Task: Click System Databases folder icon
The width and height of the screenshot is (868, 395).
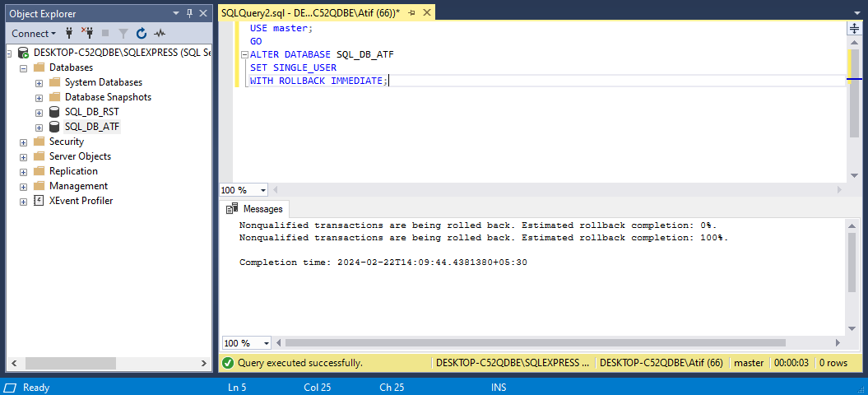Action: [x=54, y=82]
